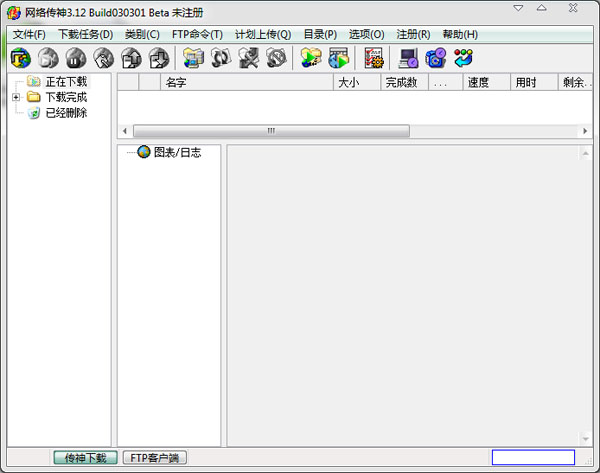This screenshot has width=600, height=473.
Task: Click the computer with clock icon
Action: pyautogui.click(x=408, y=59)
